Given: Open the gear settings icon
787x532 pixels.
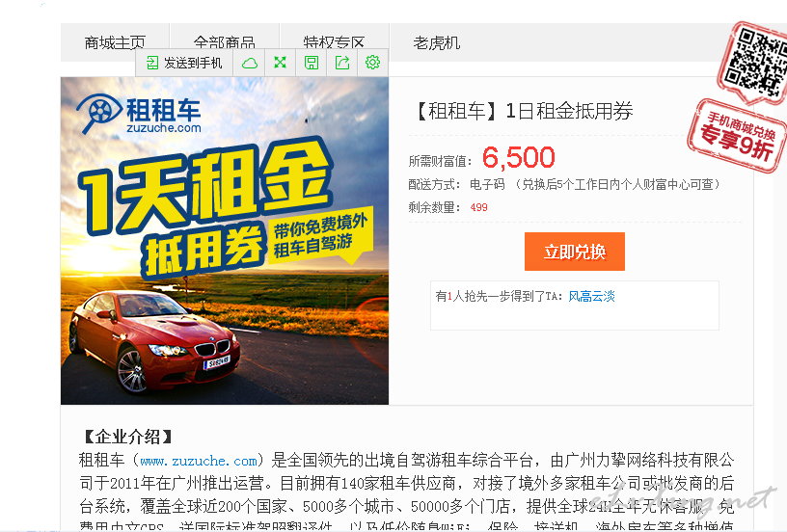Looking at the screenshot, I should [372, 63].
